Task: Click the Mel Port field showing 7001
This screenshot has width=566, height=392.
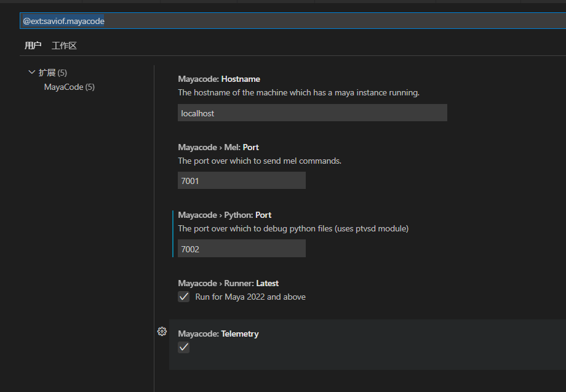Action: (x=242, y=180)
